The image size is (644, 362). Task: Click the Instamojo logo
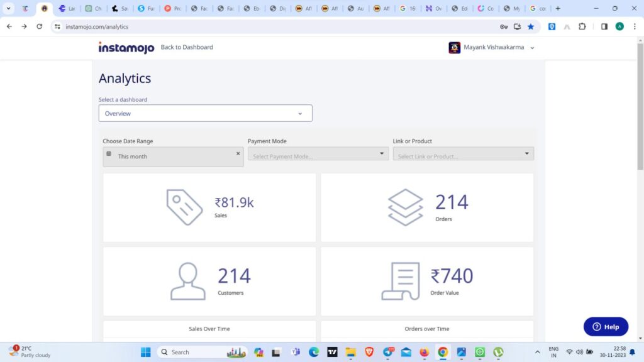tap(126, 48)
